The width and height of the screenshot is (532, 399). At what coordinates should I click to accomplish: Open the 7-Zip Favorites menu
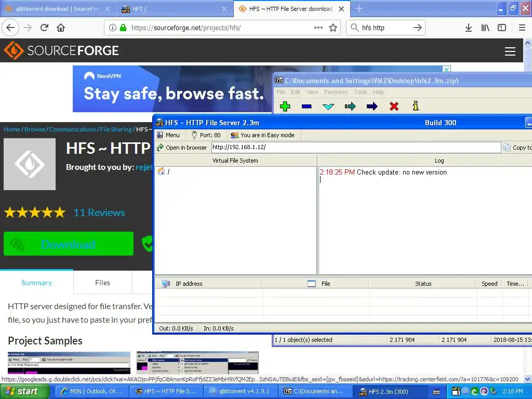point(336,92)
